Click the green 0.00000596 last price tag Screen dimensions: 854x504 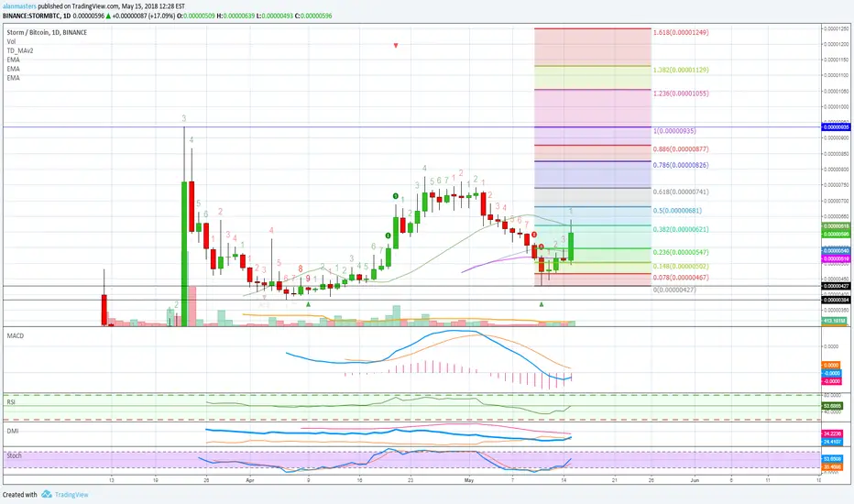coord(836,234)
